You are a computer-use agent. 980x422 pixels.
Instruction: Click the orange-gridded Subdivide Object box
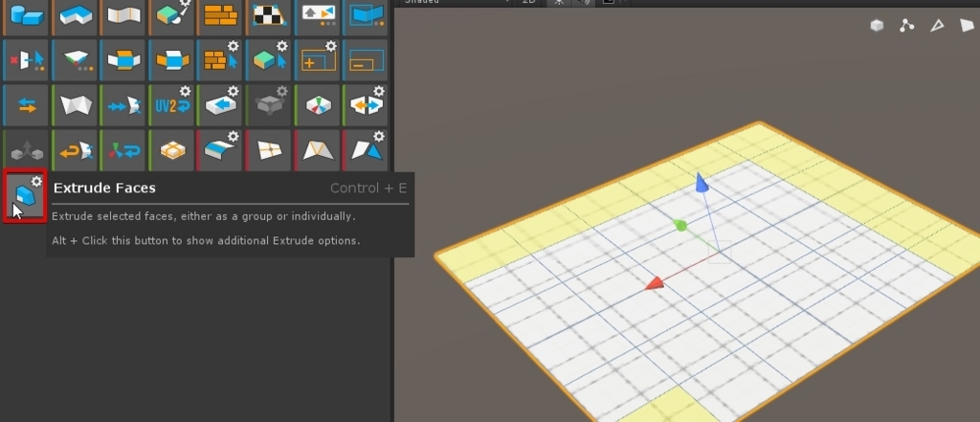point(172,150)
